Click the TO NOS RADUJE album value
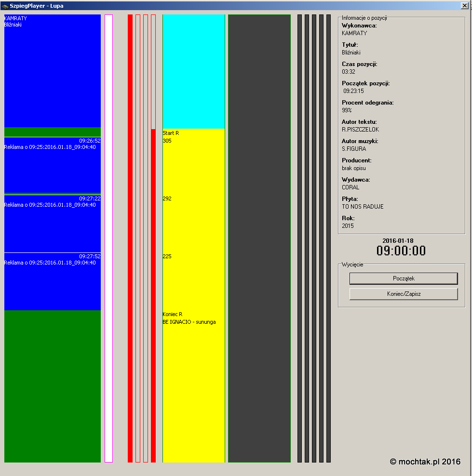The height and width of the screenshot is (476, 472). [x=363, y=207]
